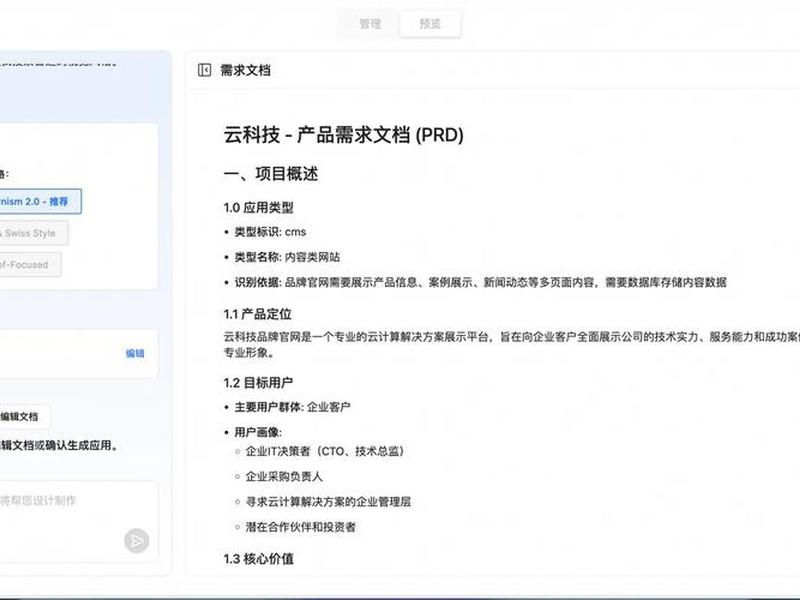Screen dimensions: 800x600
Task: Click the 1.3 核心价值 subheading
Action: [x=258, y=559]
